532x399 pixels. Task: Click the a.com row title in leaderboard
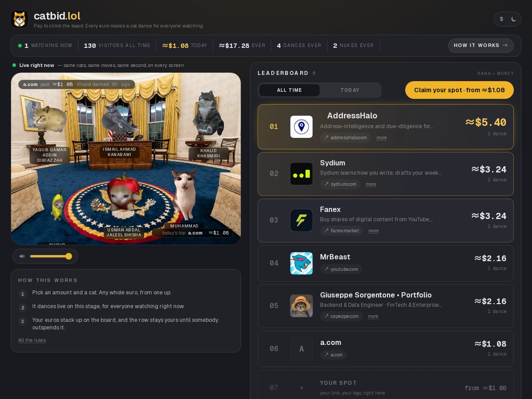click(x=331, y=342)
